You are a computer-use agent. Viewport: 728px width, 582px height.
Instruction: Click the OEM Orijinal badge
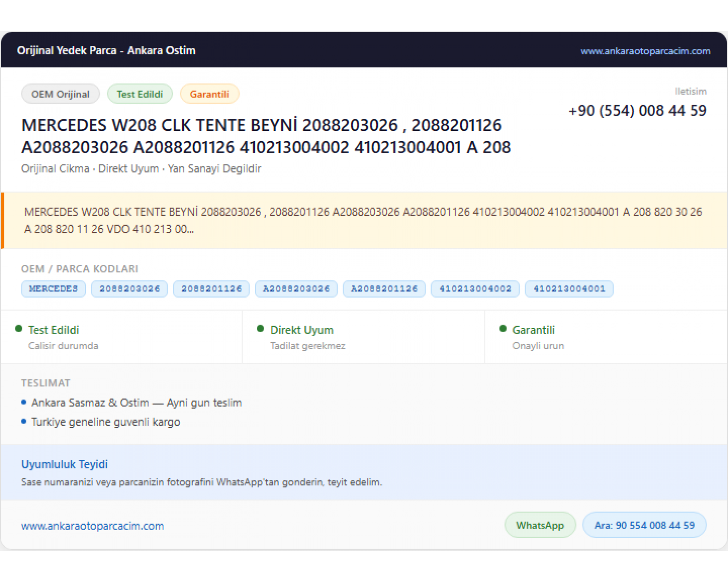[x=61, y=94]
